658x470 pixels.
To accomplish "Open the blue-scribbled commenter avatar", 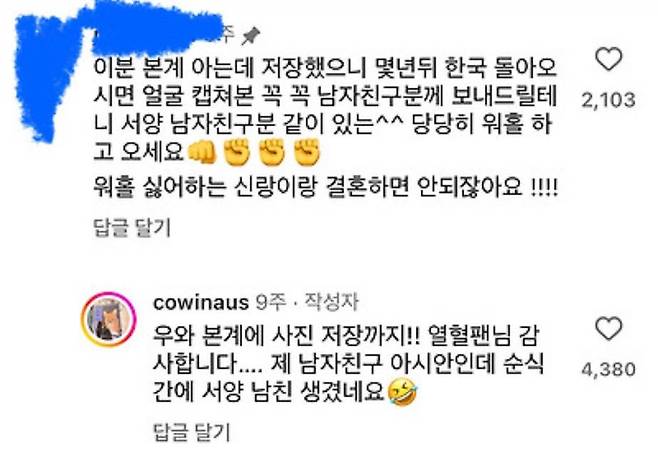I will tap(47, 78).
